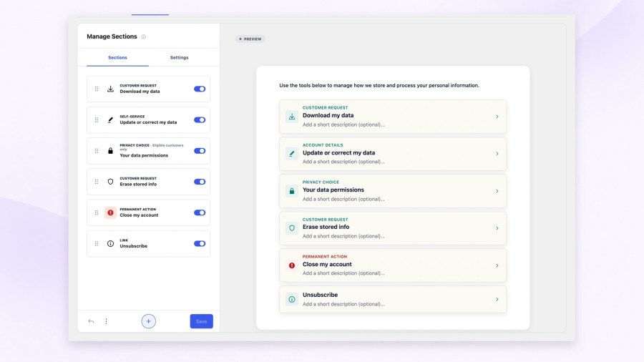Click the shield icon in preview Erase stored info card

pos(292,228)
